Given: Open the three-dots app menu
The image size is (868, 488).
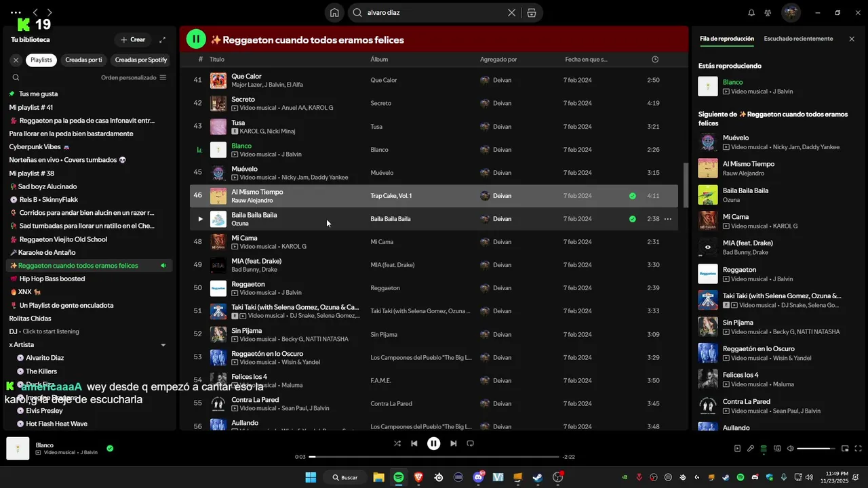Looking at the screenshot, I should pyautogui.click(x=16, y=12).
